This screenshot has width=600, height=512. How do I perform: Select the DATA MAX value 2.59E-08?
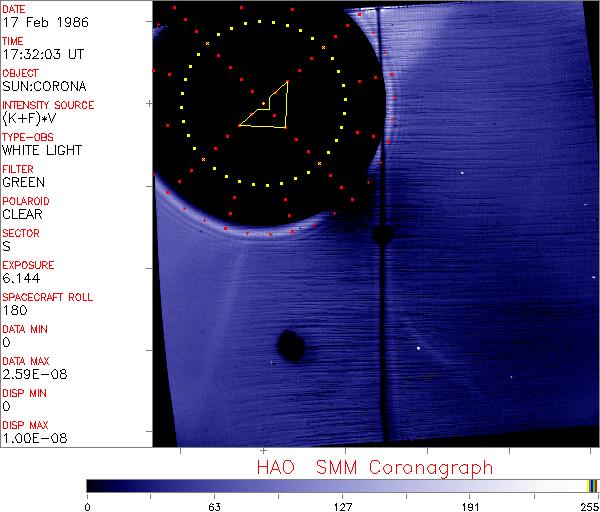coord(29,374)
